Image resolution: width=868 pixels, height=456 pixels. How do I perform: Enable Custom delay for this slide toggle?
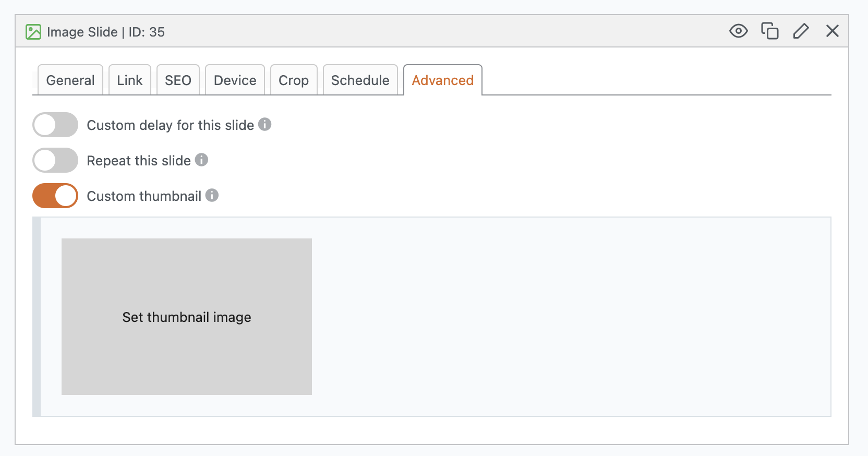pyautogui.click(x=55, y=125)
